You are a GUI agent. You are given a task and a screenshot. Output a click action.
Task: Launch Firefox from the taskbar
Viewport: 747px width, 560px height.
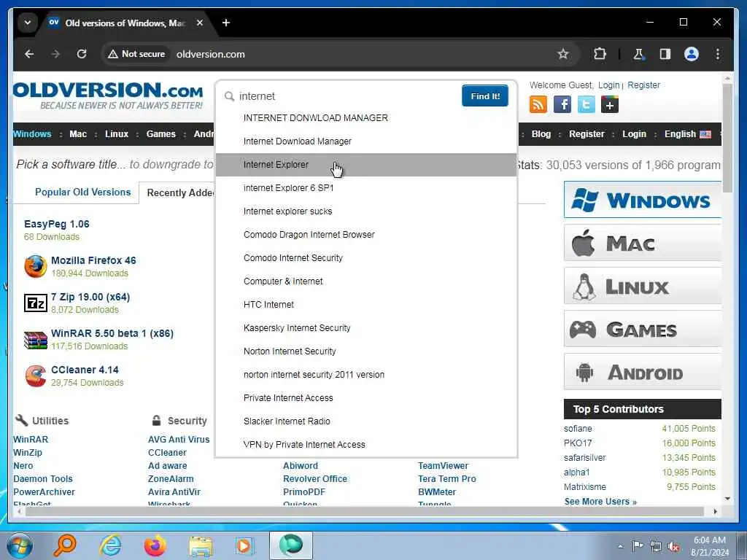pyautogui.click(x=155, y=545)
